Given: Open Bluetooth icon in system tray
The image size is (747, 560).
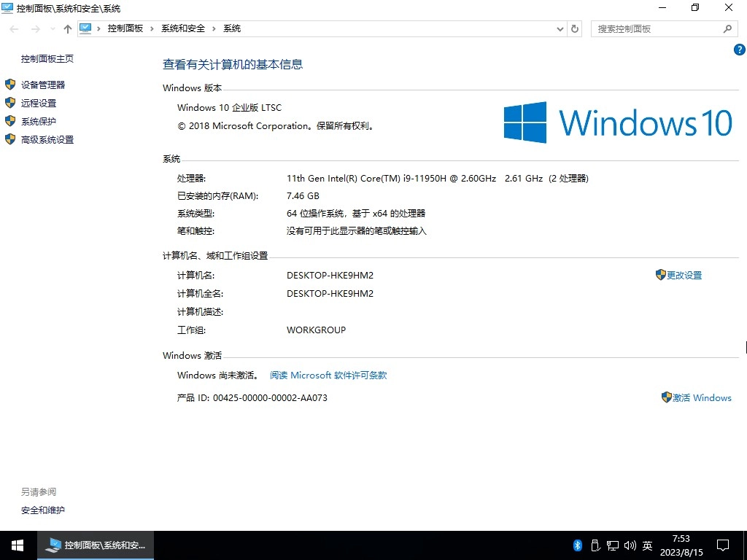Looking at the screenshot, I should 576,545.
